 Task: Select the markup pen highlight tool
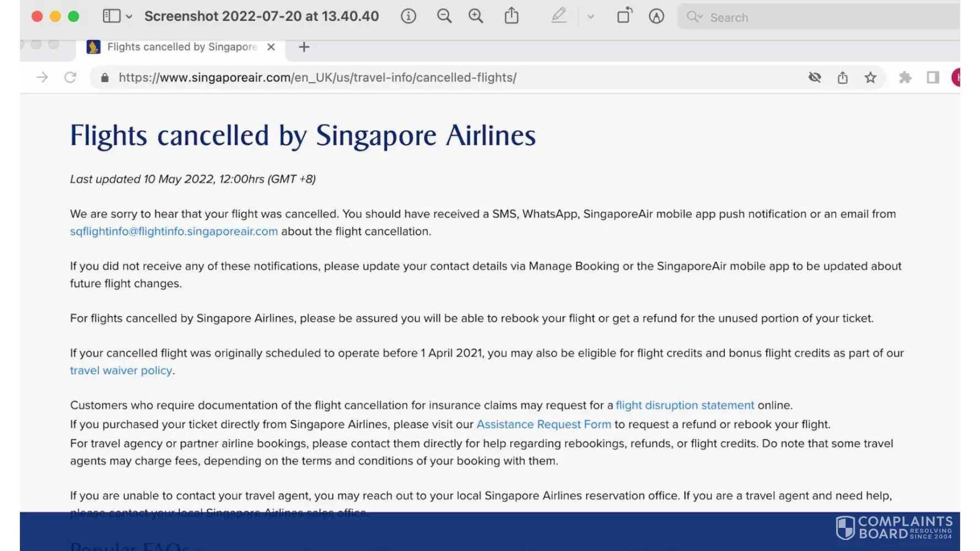[559, 16]
